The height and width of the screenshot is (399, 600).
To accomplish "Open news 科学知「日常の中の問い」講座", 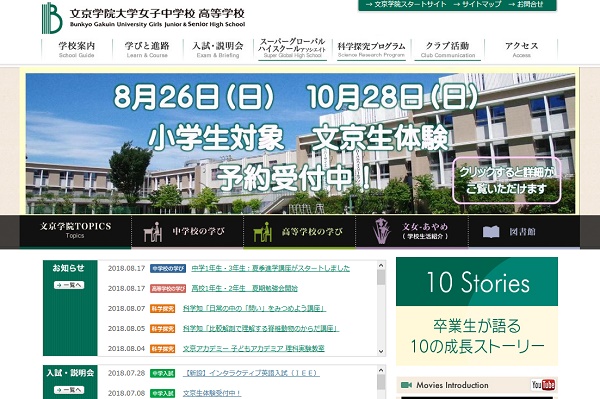I will coord(254,308).
